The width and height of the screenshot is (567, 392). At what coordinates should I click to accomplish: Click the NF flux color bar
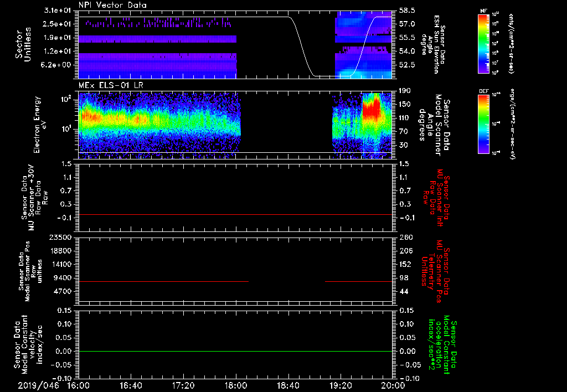click(483, 44)
